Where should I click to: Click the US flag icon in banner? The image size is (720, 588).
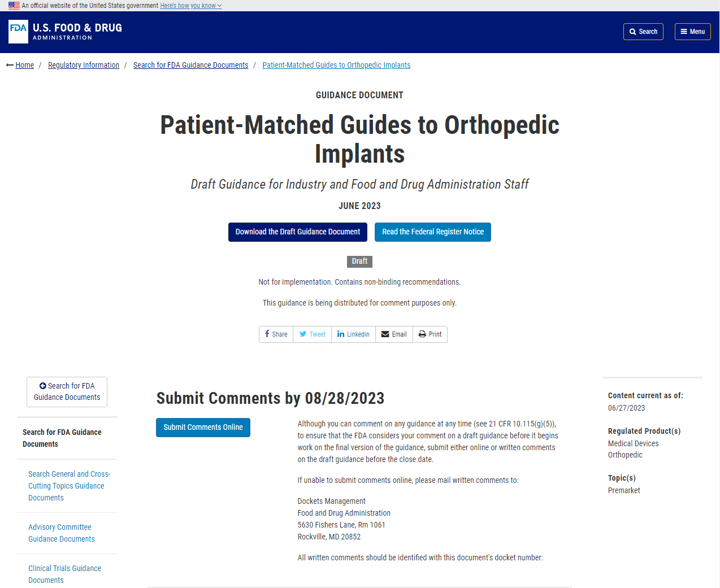[14, 6]
